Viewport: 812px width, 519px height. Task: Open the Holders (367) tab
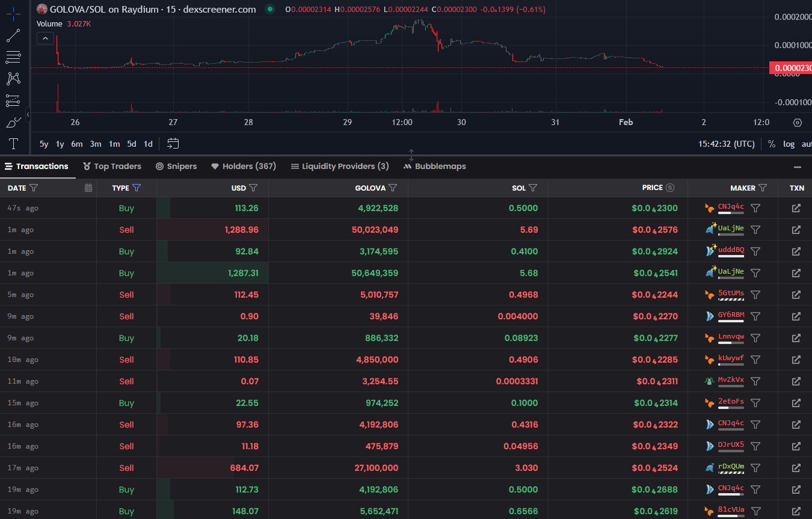(x=244, y=167)
